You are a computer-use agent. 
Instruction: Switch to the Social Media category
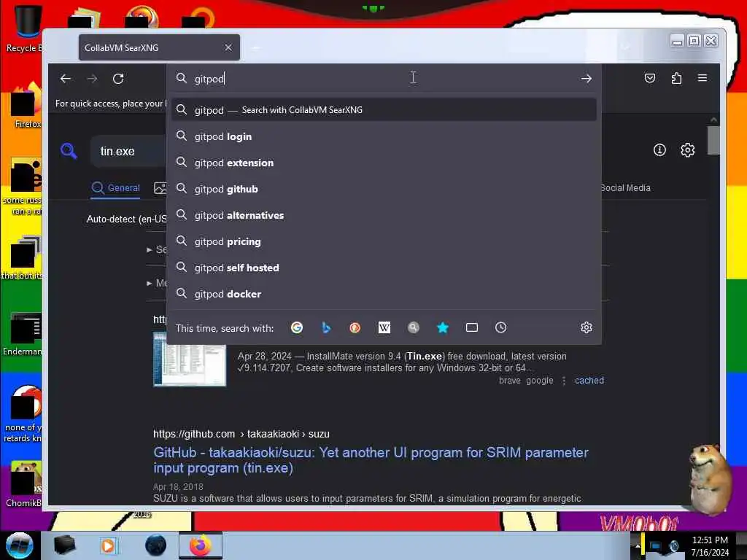[625, 188]
